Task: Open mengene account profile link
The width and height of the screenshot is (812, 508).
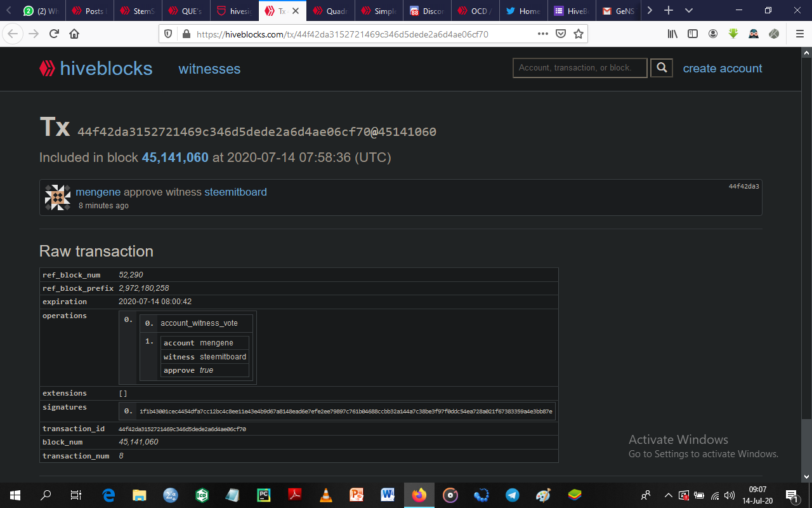Action: [98, 192]
